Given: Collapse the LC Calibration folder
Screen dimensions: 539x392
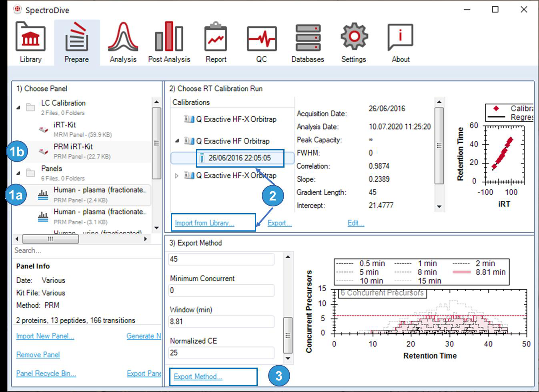Looking at the screenshot, I should pos(18,108).
